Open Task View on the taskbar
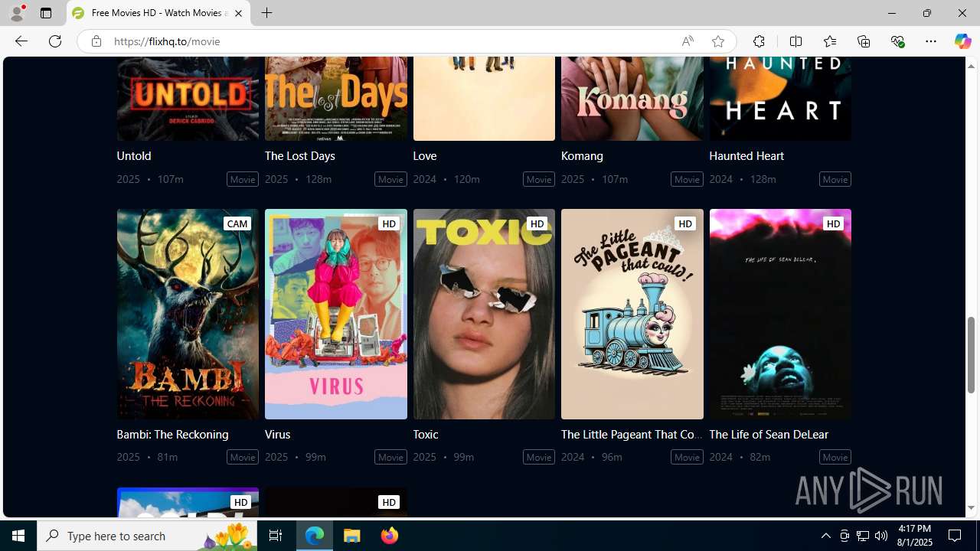 click(276, 536)
